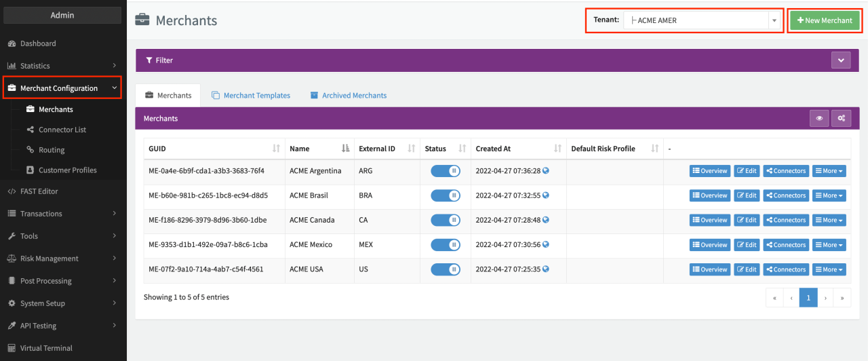868x361 pixels.
Task: Click Edit for ACME Mexico
Action: (x=747, y=245)
